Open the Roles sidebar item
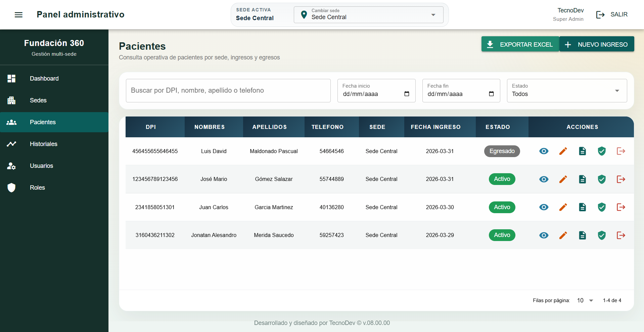644x332 pixels. pos(37,188)
